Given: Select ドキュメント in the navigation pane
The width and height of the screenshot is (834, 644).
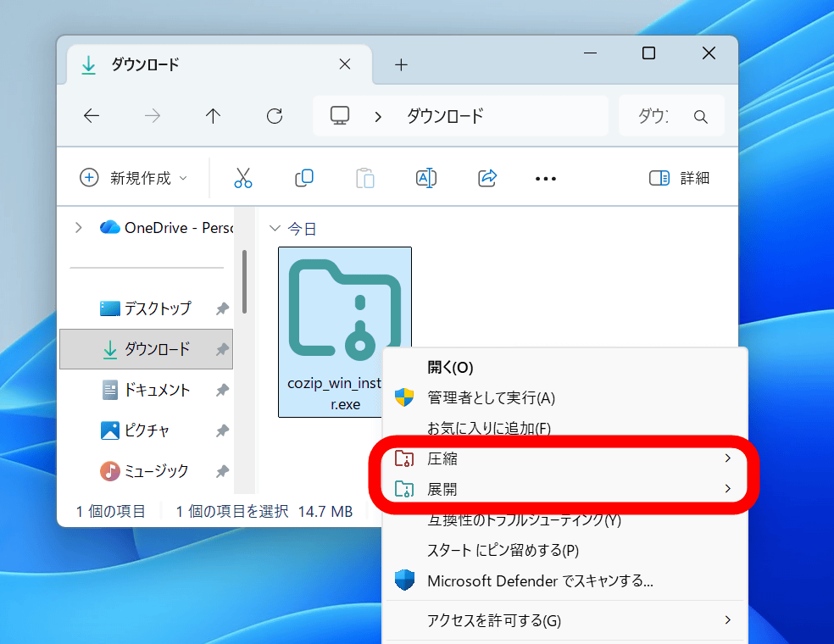Looking at the screenshot, I should tap(157, 390).
